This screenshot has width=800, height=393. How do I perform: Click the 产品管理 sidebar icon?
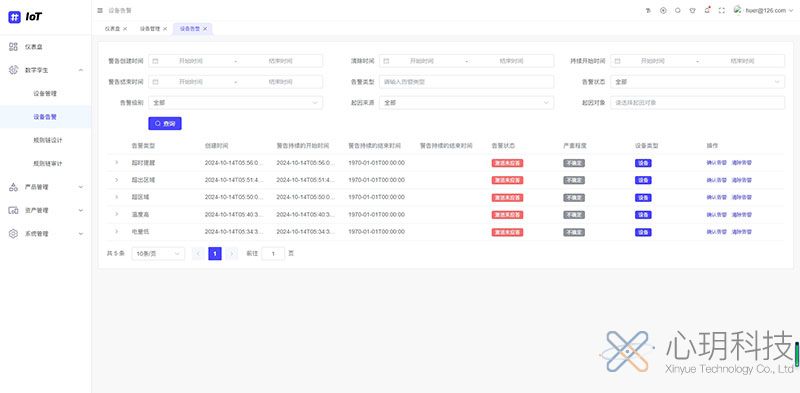coord(13,187)
